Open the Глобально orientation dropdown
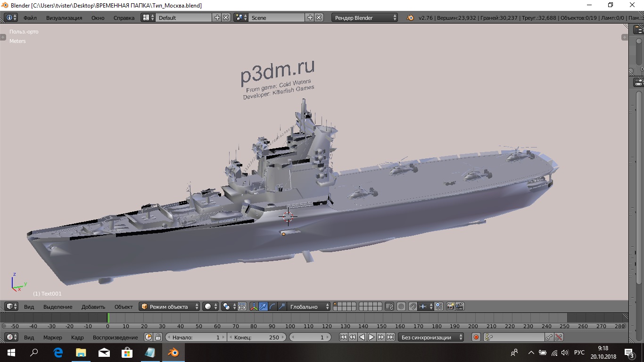Viewport: 644px width, 362px height. (x=309, y=306)
